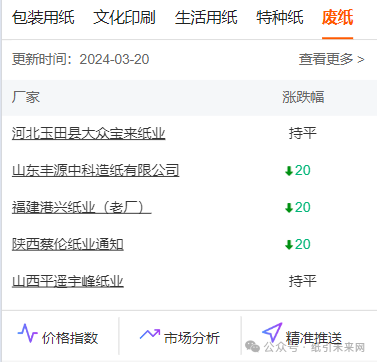
Task: Switch to the 文化印刷 tab
Action: (125, 17)
